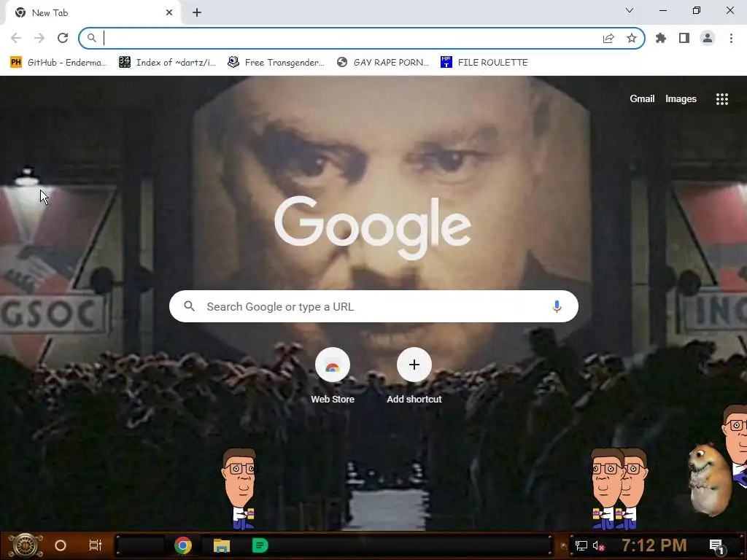Open the notification center icon
This screenshot has height=560, width=747.
[x=716, y=547]
